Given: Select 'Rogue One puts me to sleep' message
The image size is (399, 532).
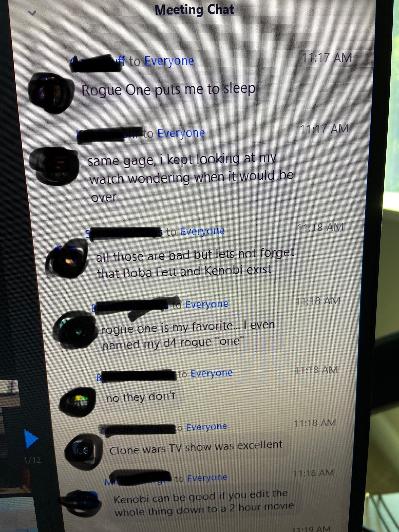Looking at the screenshot, I should (168, 89).
